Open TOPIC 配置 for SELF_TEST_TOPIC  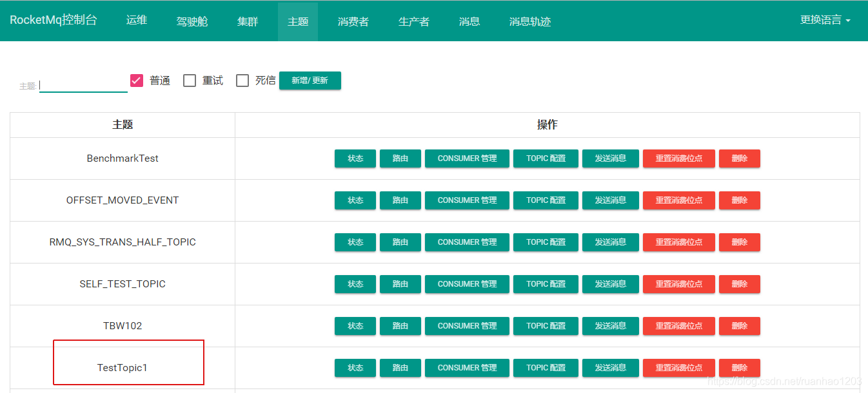point(546,284)
